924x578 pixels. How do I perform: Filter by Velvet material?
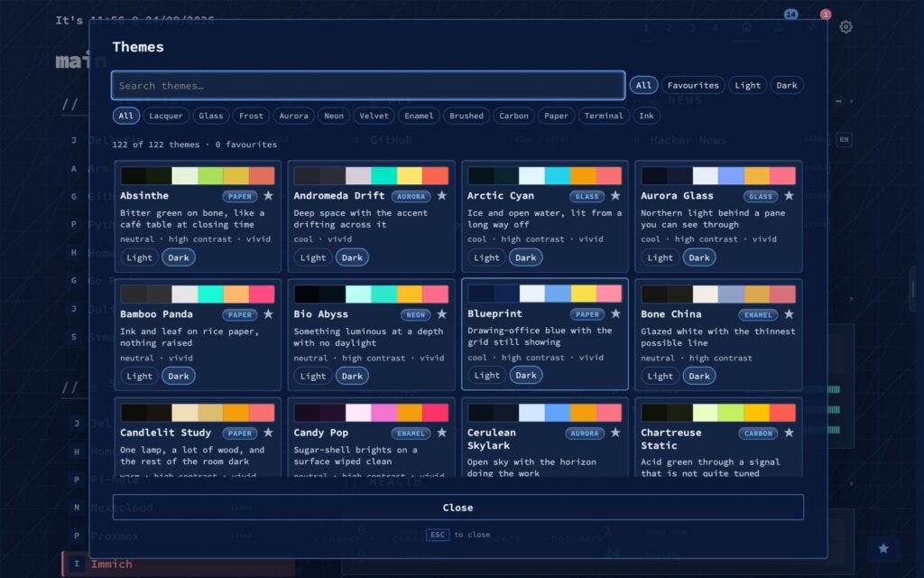(x=374, y=117)
